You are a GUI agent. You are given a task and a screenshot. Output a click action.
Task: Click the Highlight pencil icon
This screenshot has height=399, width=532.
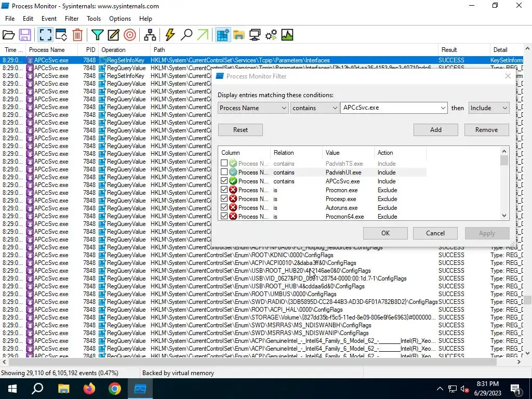[113, 35]
